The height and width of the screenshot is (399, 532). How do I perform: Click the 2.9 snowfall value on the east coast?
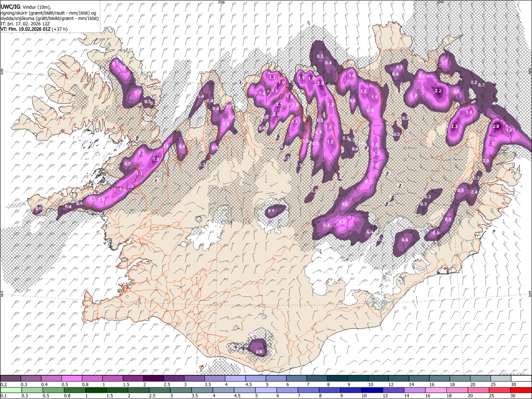[495, 126]
